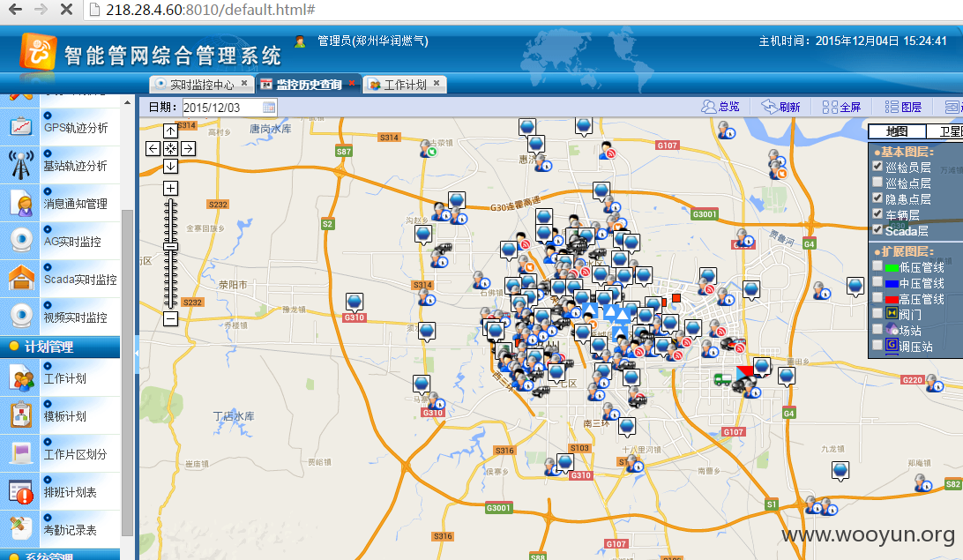The image size is (963, 560).
Task: Open 工作片区划分 icon
Action: point(21,454)
